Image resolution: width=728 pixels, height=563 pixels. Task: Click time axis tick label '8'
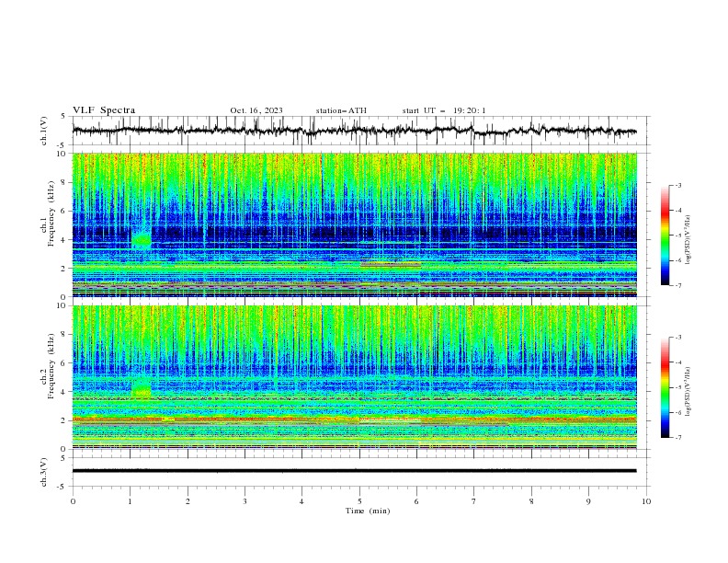pos(531,501)
